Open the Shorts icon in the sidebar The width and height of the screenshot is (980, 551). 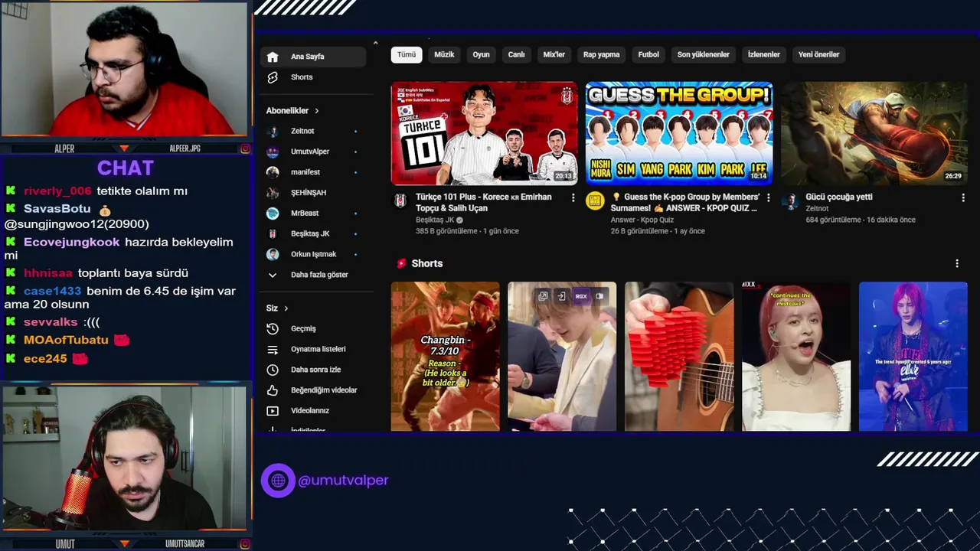[273, 77]
